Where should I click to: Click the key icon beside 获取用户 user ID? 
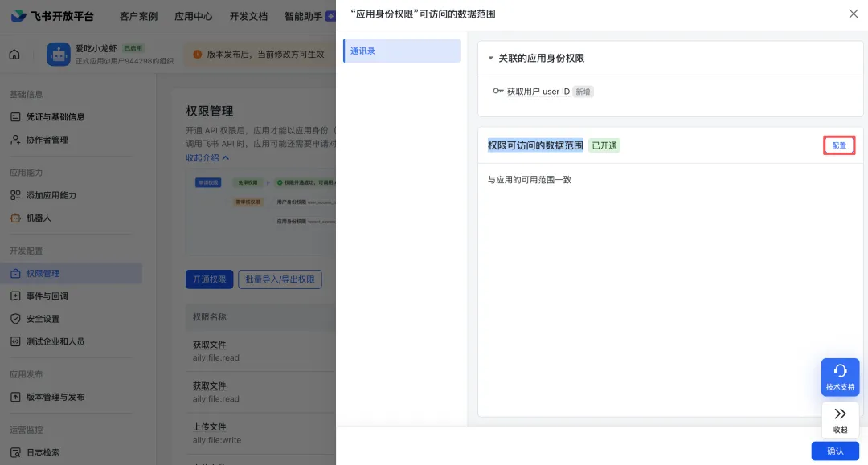pyautogui.click(x=498, y=92)
